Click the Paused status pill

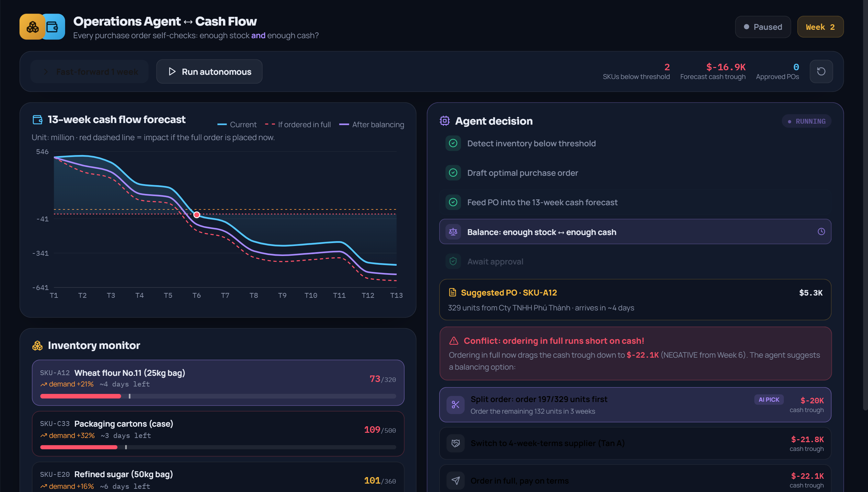click(763, 27)
